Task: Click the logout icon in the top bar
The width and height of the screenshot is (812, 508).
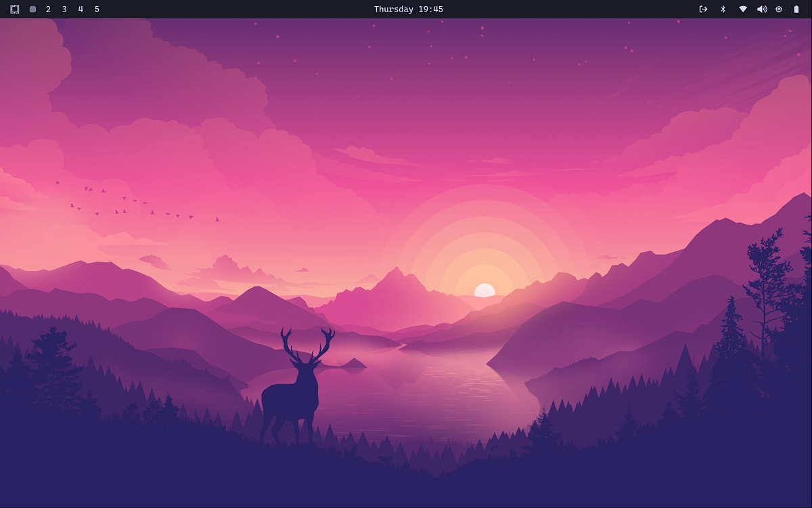Action: pos(703,9)
